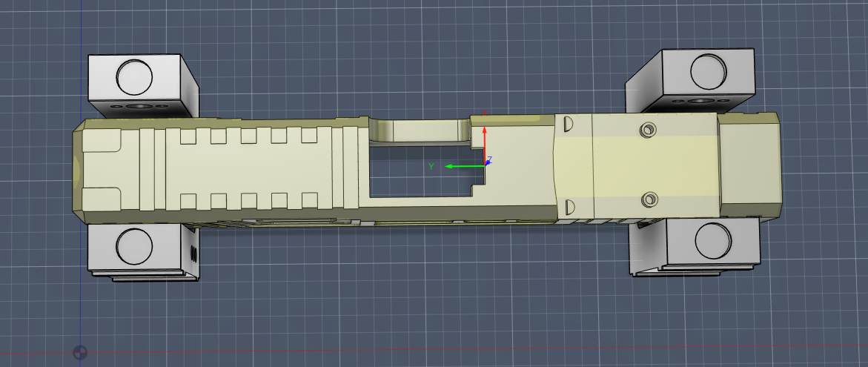Click the origin marker on the grid
The image size is (868, 367).
80,352
